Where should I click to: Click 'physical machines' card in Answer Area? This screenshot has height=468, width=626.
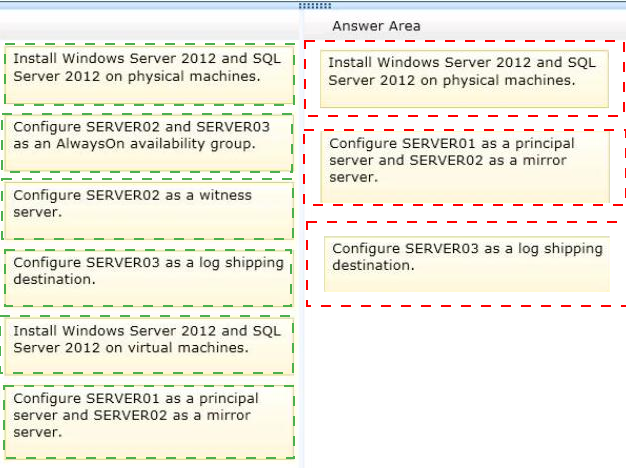tap(464, 79)
